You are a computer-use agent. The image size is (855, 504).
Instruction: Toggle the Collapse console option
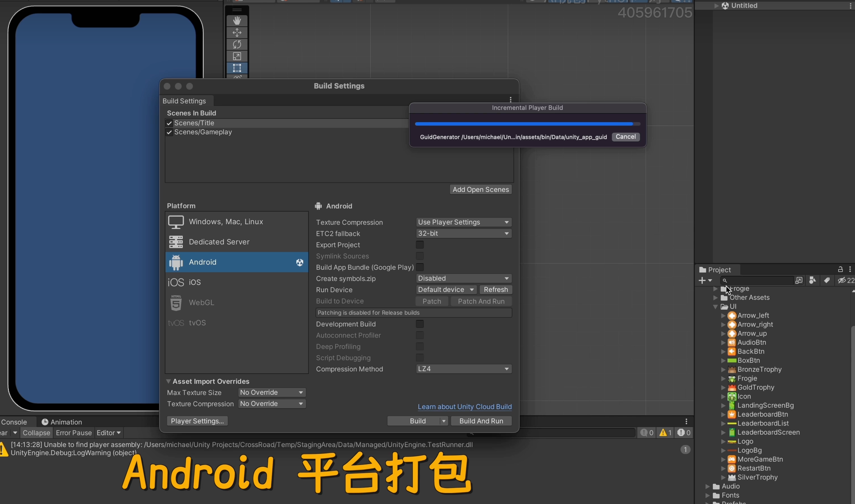(36, 433)
